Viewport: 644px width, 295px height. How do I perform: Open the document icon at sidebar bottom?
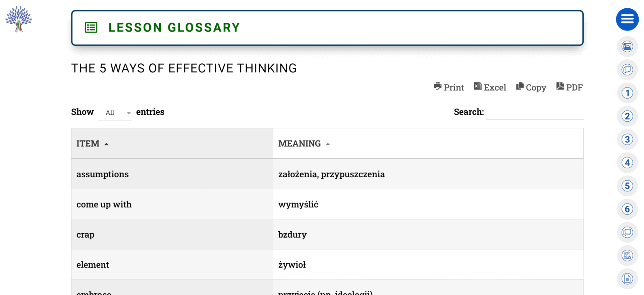pyautogui.click(x=627, y=279)
